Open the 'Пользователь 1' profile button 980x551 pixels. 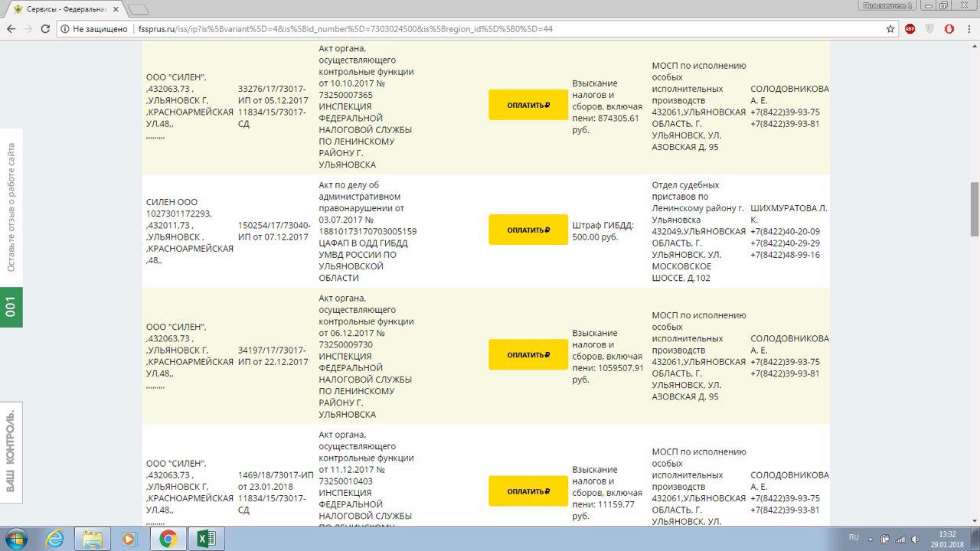pos(887,5)
